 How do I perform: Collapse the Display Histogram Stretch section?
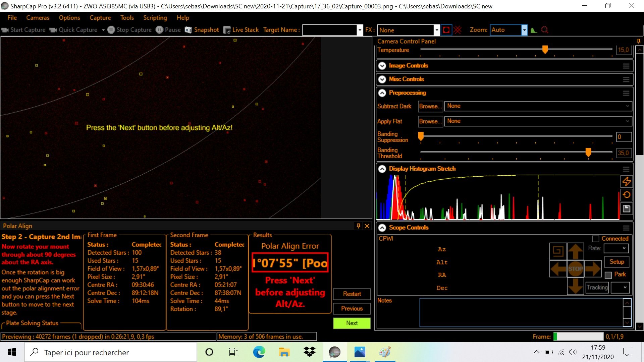click(382, 169)
